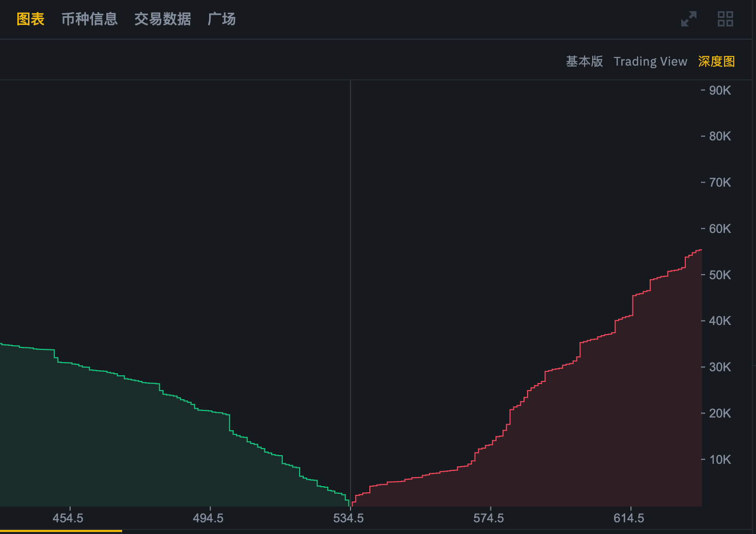Viewport: 756px width, 534px height.
Task: Click the 494.5 price label
Action: tap(208, 518)
